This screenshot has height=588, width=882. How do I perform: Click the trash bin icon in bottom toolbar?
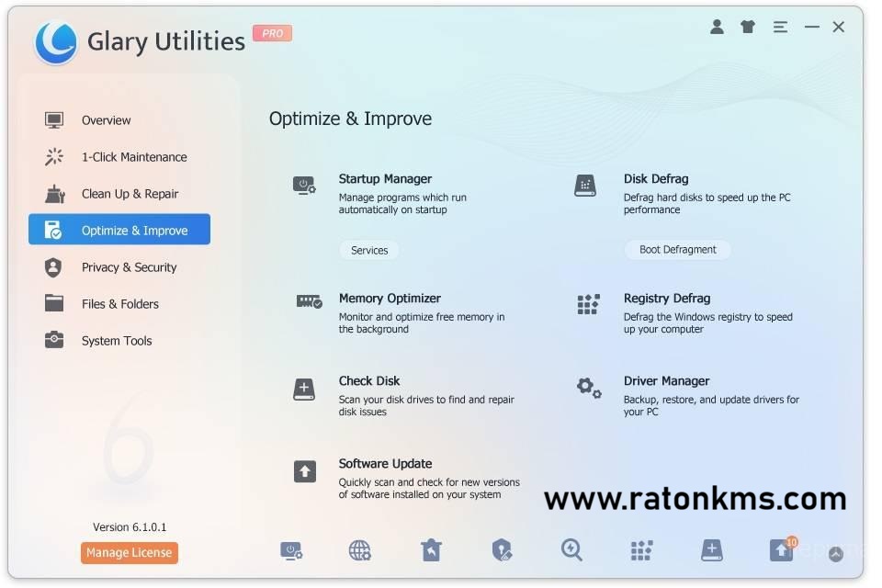click(x=431, y=549)
